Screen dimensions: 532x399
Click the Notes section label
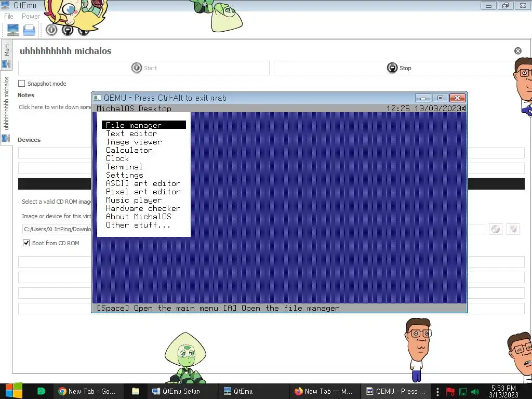pos(26,96)
